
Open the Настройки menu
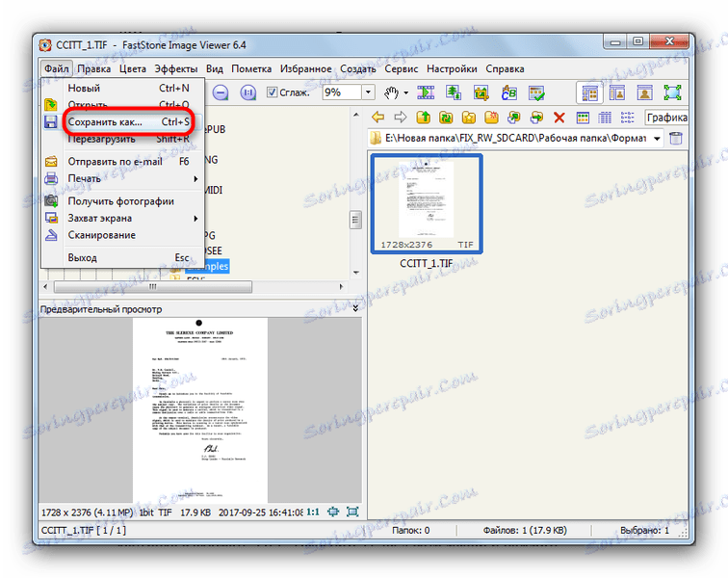pos(452,68)
